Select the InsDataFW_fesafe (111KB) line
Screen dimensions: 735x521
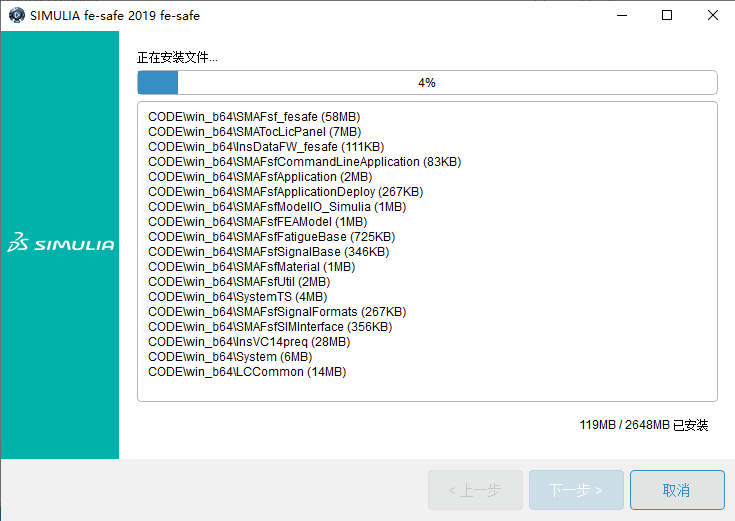click(x=266, y=147)
